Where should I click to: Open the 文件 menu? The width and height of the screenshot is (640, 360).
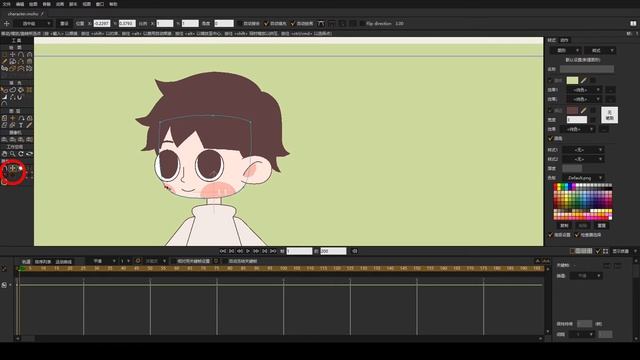[x=7, y=4]
